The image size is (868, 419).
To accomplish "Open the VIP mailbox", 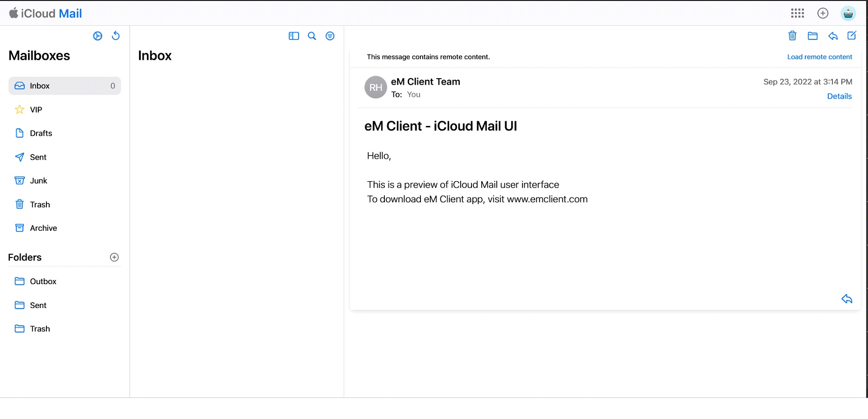I will pyautogui.click(x=65, y=110).
